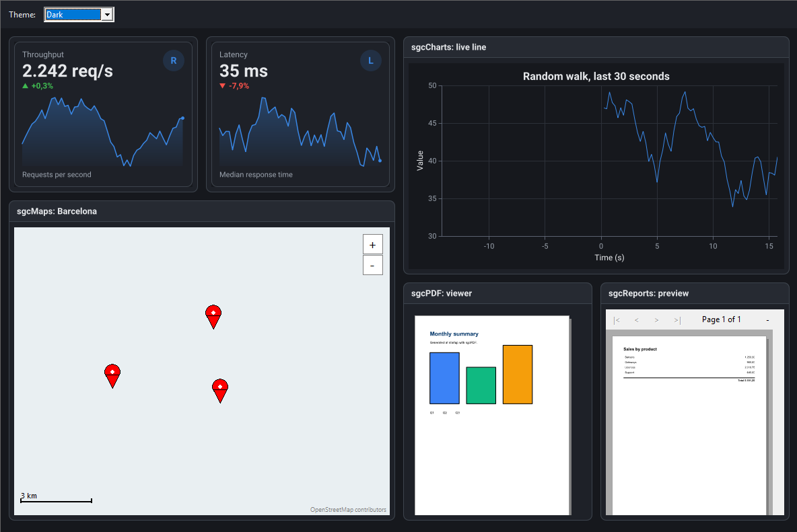Click the minus button in report toolbar
Screen dimensions: 797x532
click(x=767, y=320)
